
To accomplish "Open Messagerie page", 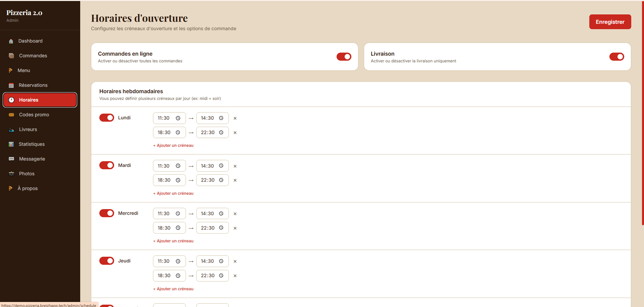I will [x=40, y=159].
